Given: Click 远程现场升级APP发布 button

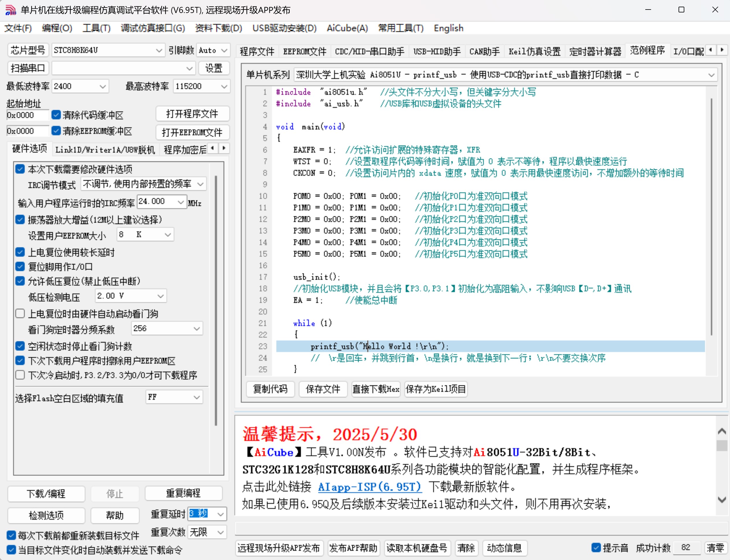Looking at the screenshot, I should click(x=279, y=548).
